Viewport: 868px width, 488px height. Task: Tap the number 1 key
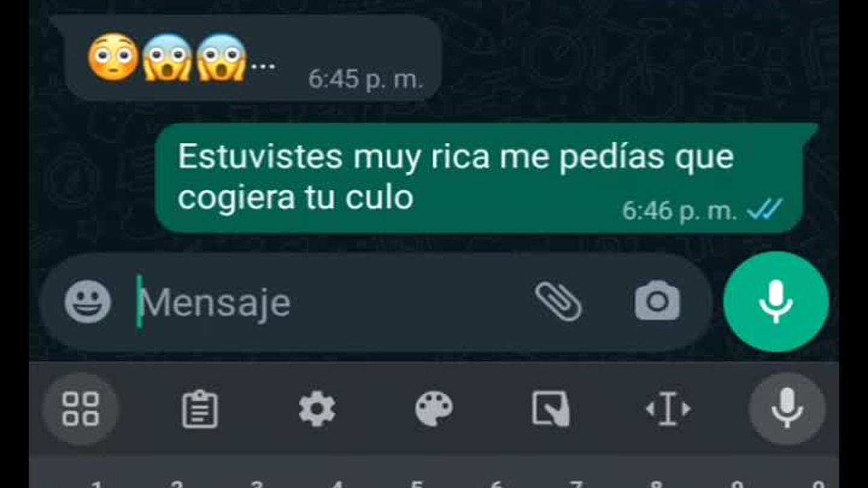[96, 483]
